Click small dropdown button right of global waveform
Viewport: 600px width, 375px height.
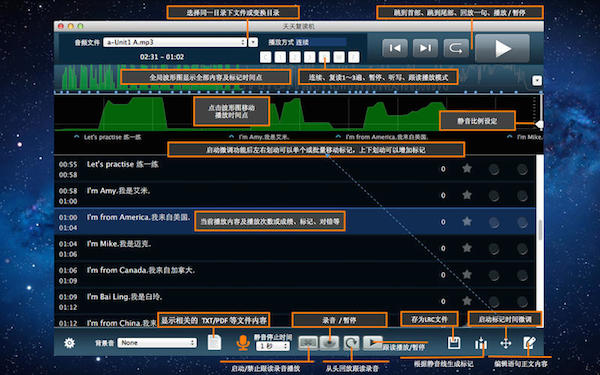click(x=537, y=80)
